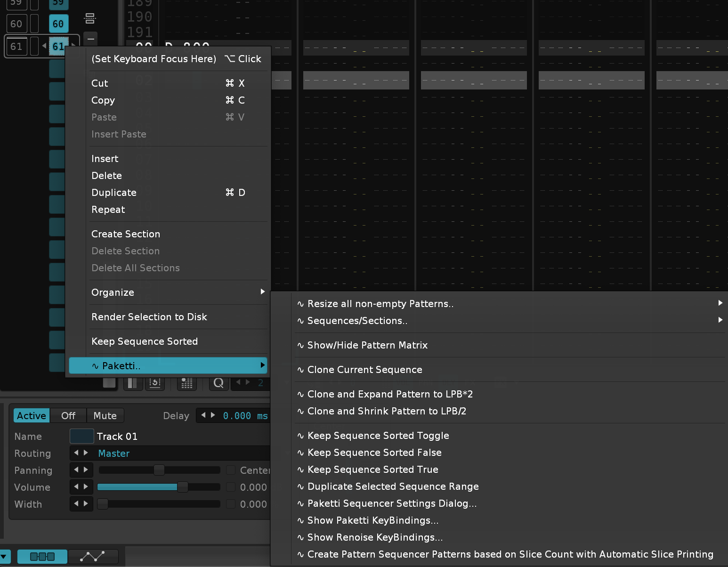
Task: Click the Delay value 0.000 ms field
Action: (x=245, y=415)
